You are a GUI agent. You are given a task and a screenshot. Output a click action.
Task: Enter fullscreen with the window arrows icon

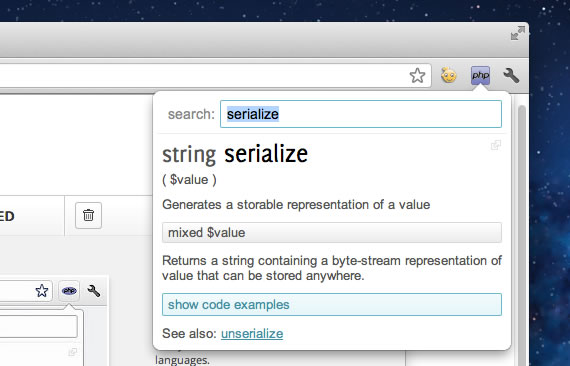coord(518,33)
